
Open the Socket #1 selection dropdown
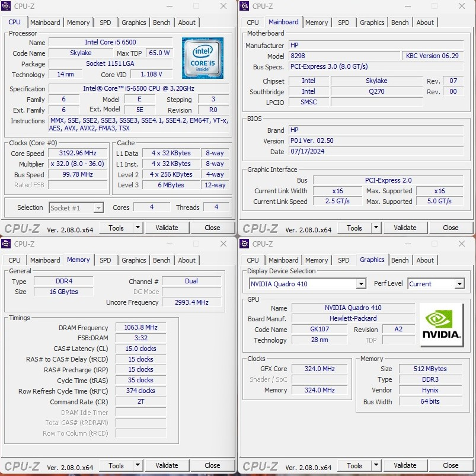98,208
